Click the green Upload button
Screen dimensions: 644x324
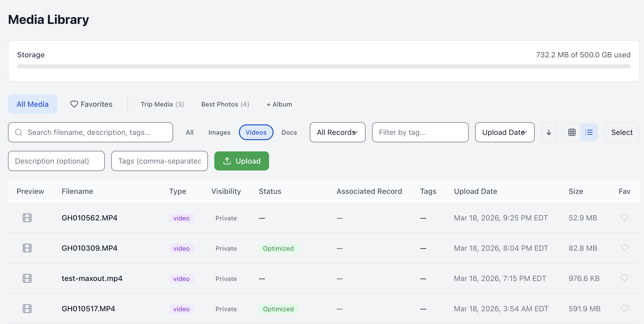pos(241,161)
